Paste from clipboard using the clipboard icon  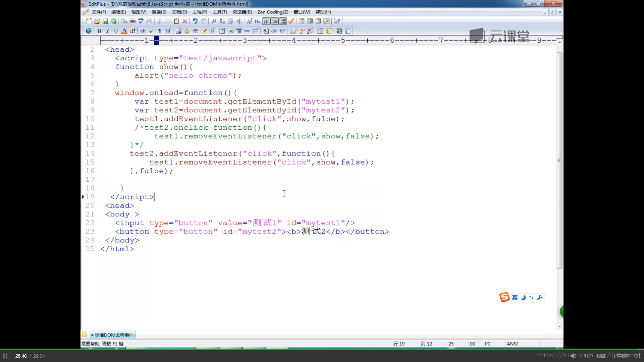click(x=176, y=21)
